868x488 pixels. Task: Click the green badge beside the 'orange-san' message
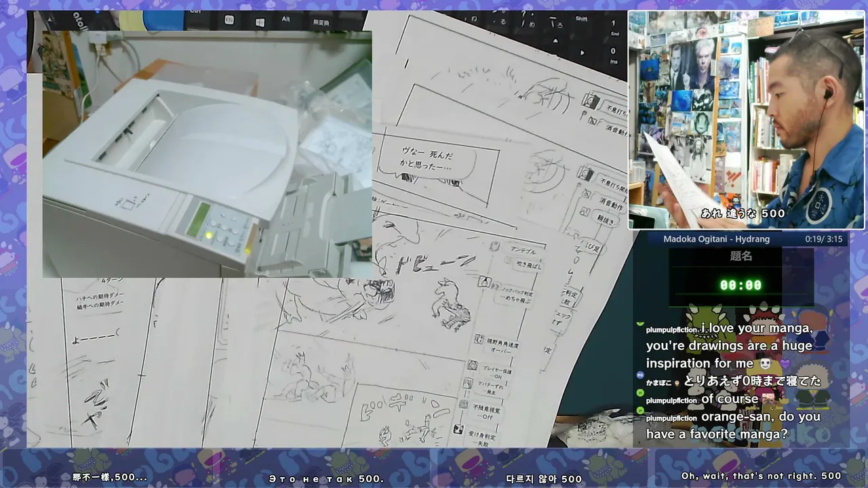pos(639,410)
